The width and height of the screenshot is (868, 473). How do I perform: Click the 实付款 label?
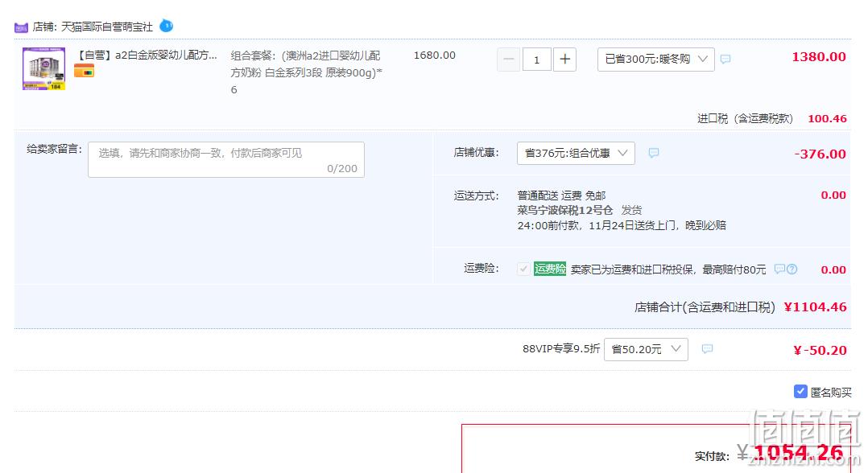[712, 456]
